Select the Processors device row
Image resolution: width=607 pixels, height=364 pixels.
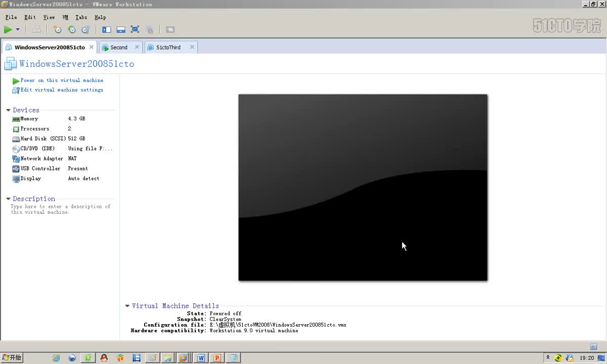pos(63,129)
